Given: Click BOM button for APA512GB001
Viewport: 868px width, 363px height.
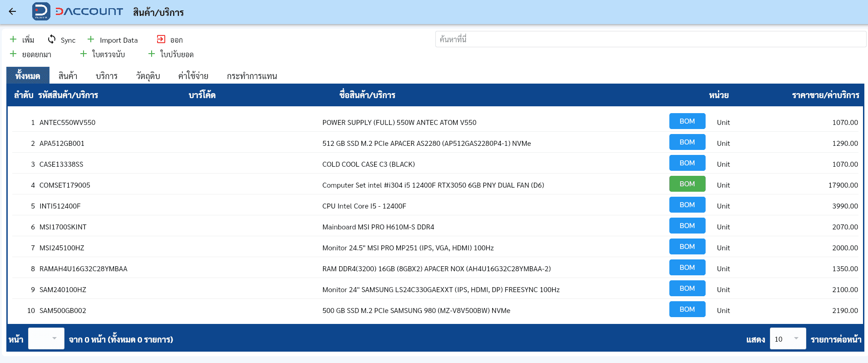Looking at the screenshot, I should coord(687,142).
